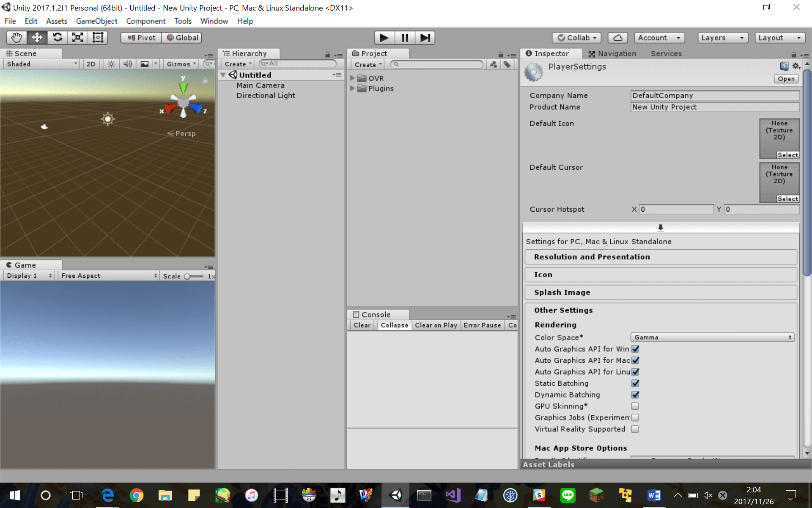Open the Layers dropdown
812x508 pixels.
723,38
